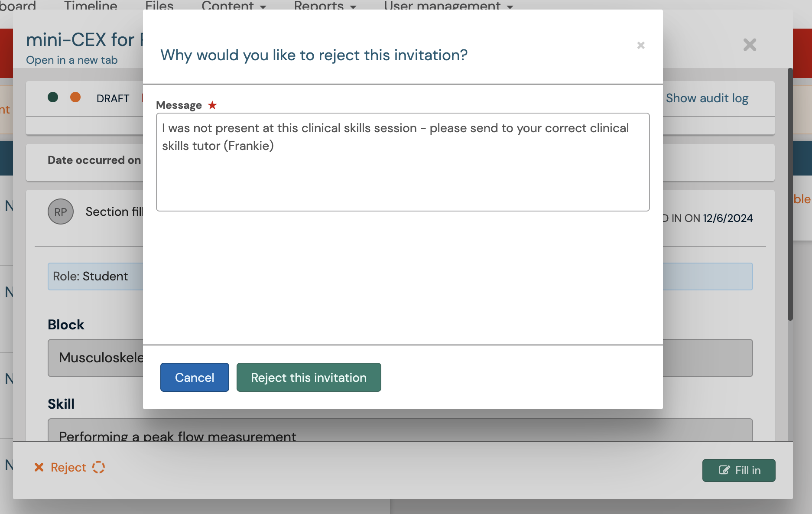Click the orange X Reject icon
812x514 pixels.
click(x=39, y=467)
